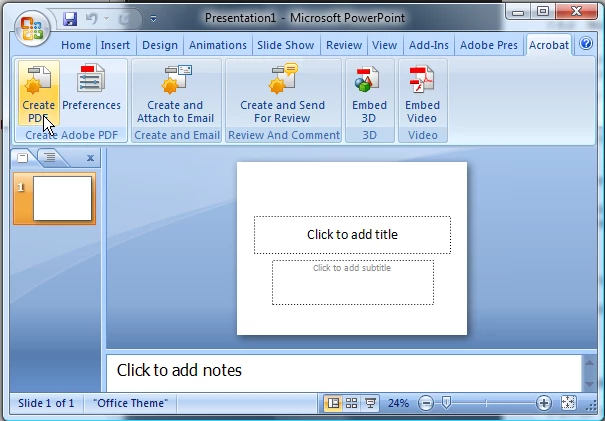This screenshot has width=605, height=421.
Task: Select the Acrobat tab
Action: (x=549, y=45)
